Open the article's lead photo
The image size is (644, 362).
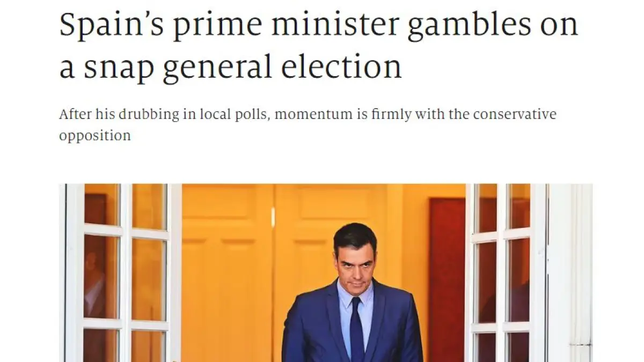[325, 272]
